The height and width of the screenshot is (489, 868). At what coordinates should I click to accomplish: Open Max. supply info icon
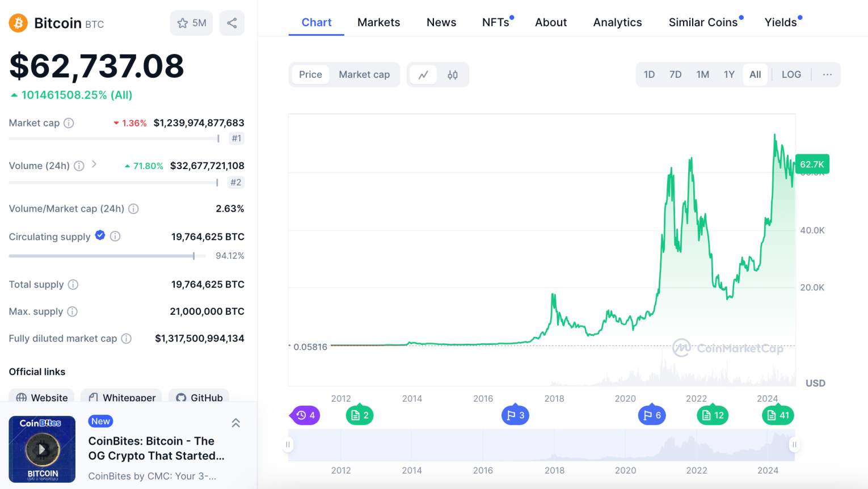point(72,311)
